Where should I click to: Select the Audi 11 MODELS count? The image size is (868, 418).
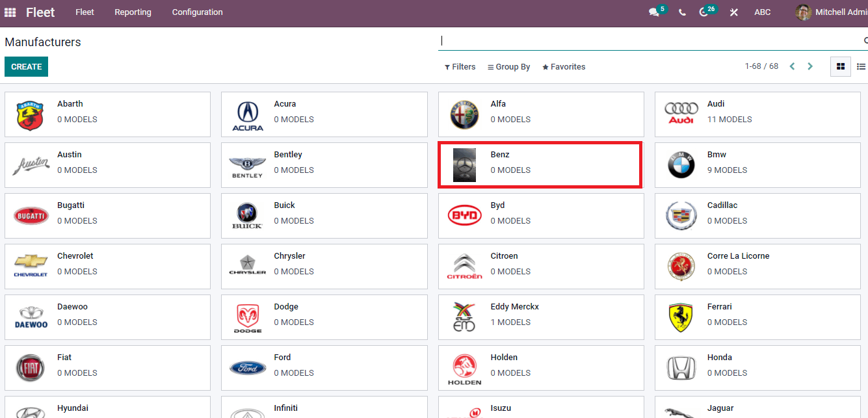point(730,120)
